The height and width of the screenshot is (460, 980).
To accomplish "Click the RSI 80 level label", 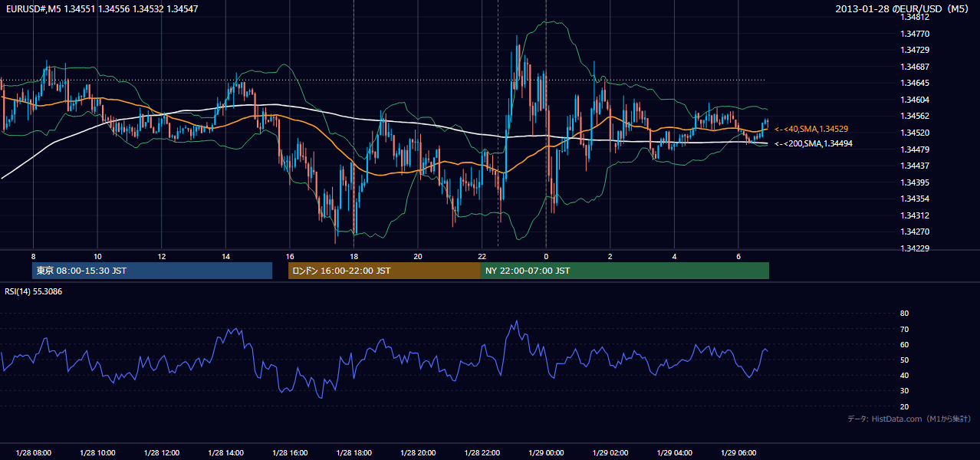I will click(904, 314).
